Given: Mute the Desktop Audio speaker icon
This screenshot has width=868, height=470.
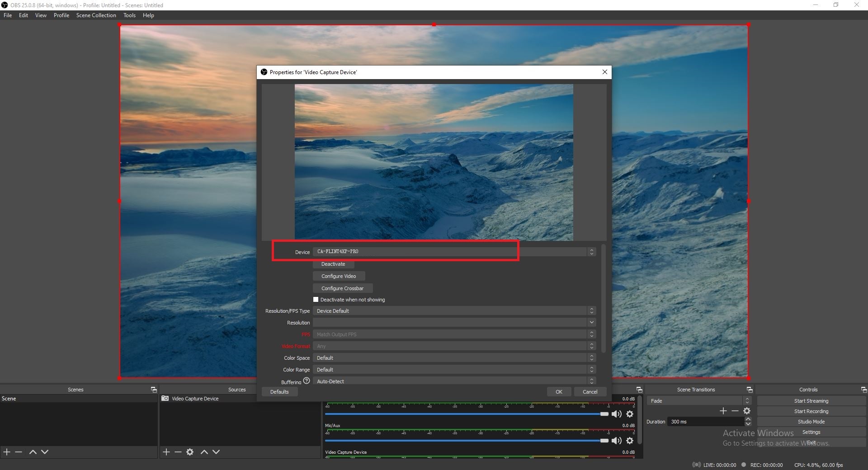Looking at the screenshot, I should click(617, 414).
